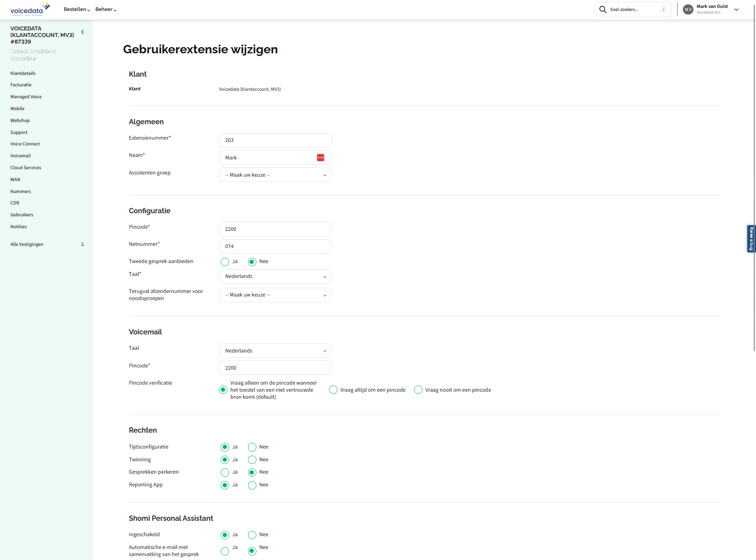Click the MV user avatar
This screenshot has height=560, width=756.
coord(688,9)
